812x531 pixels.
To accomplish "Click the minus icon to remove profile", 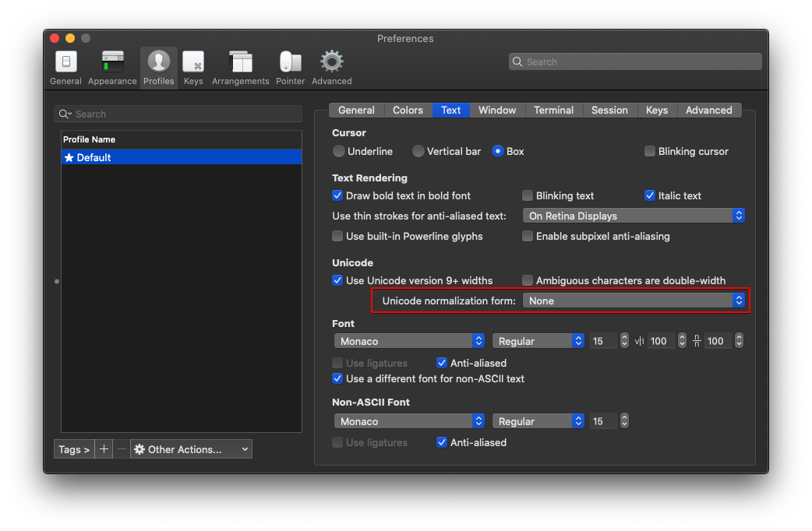I will pos(122,449).
